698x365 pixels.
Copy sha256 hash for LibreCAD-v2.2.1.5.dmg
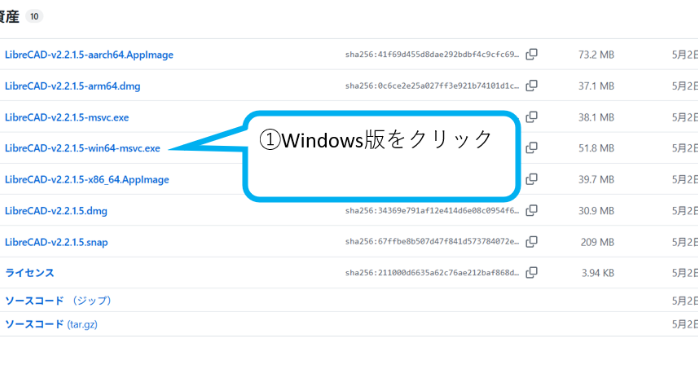pos(532,210)
